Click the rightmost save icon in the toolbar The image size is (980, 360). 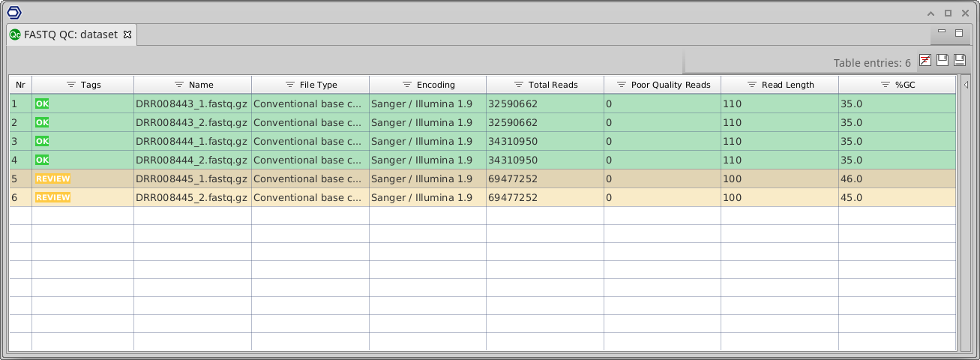(x=959, y=60)
